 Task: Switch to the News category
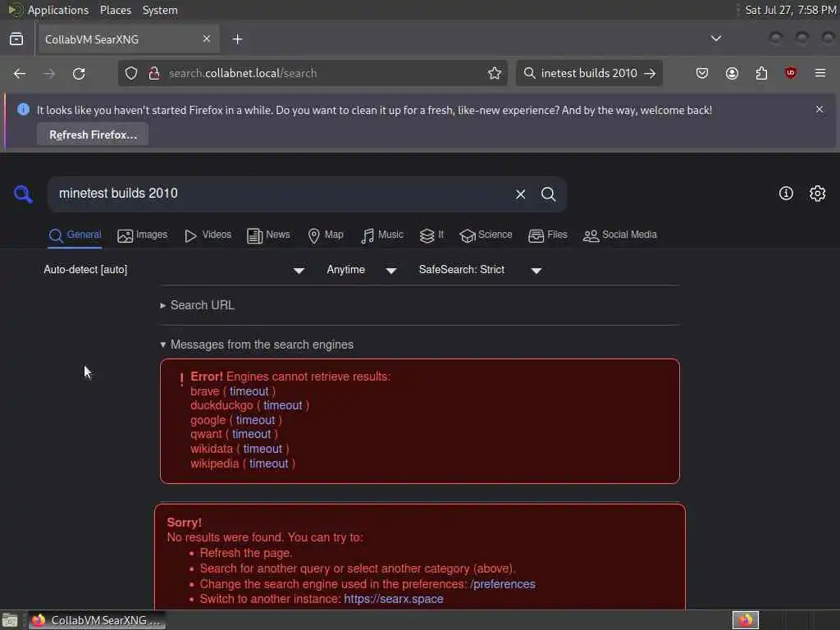click(268, 235)
